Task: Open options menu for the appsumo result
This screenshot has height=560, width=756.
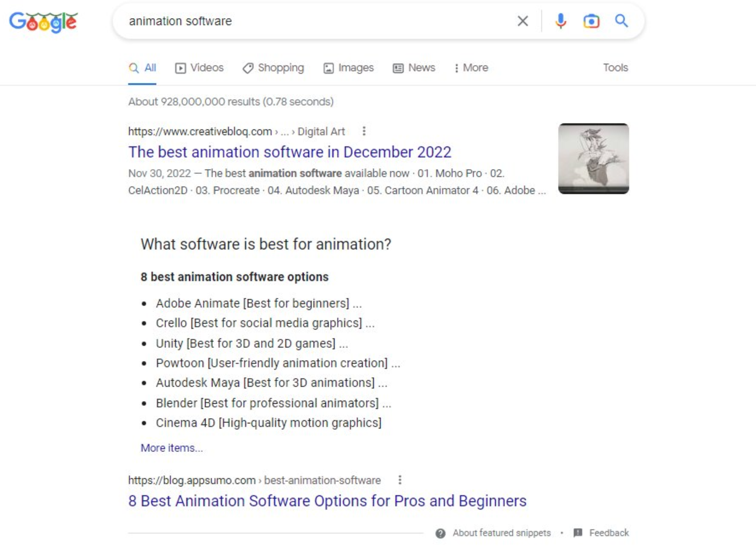Action: 400,480
